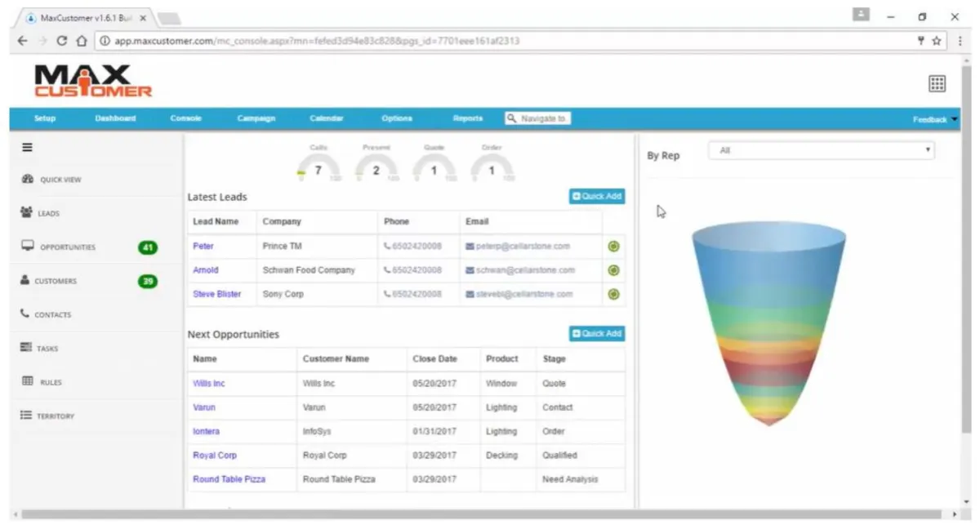The image size is (980, 525).
Task: Click Quick Add for Latest Leads
Action: click(x=597, y=196)
